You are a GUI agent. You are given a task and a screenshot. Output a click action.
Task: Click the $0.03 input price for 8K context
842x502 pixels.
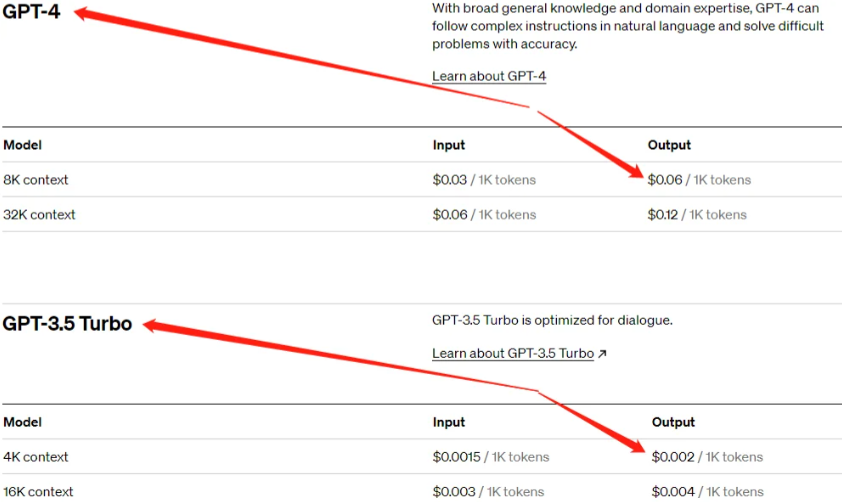(x=449, y=180)
